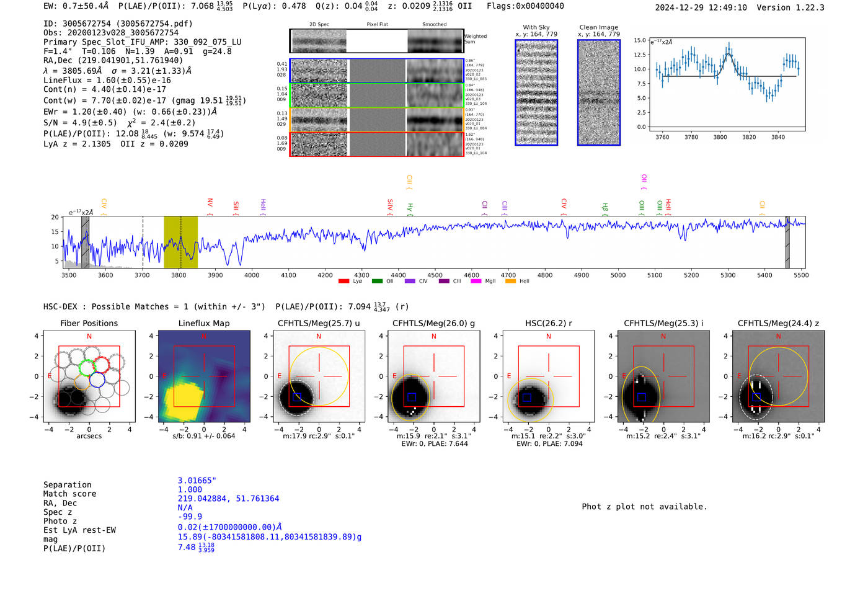Open the Fiber Positions panel
868x591 pixels.
point(89,376)
